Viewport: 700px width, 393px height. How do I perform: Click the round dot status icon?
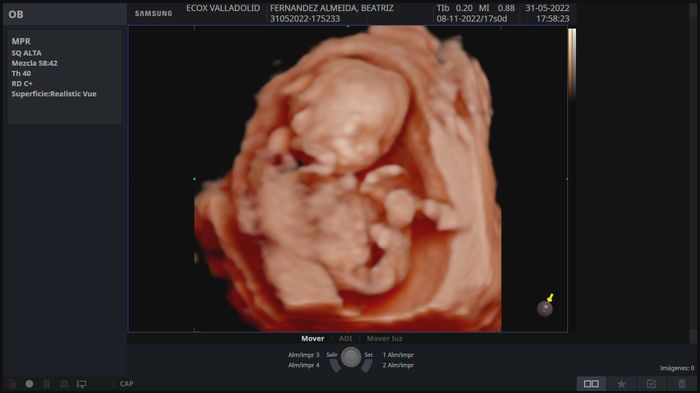(x=29, y=384)
